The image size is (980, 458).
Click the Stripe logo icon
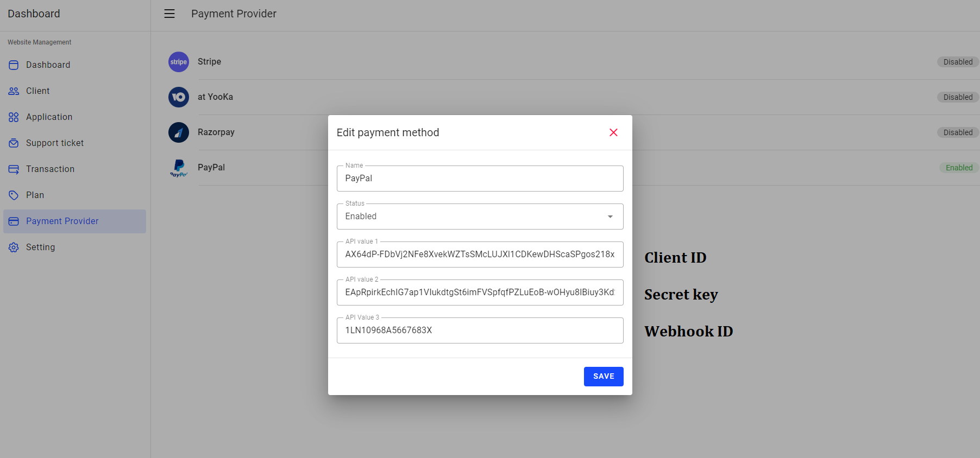[179, 62]
